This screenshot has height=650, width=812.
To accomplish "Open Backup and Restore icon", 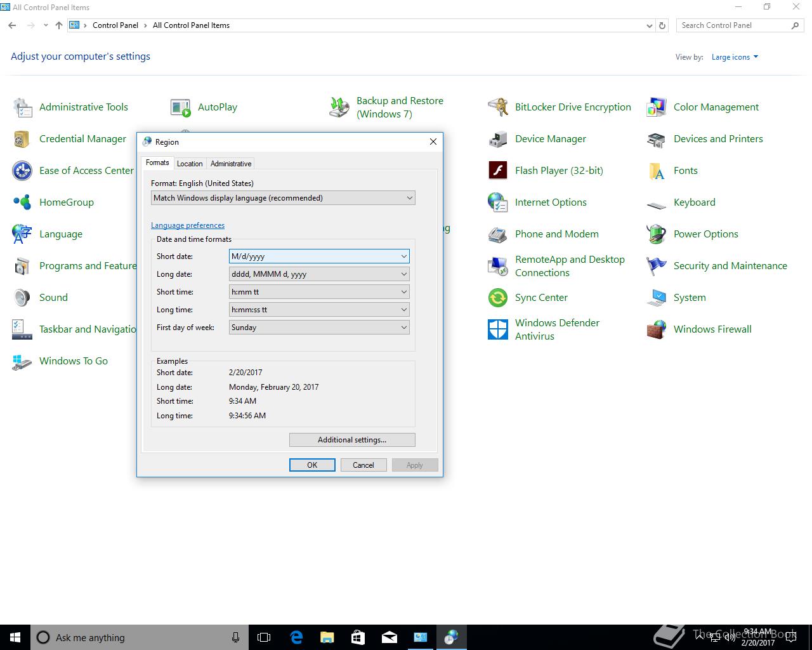I will (x=339, y=107).
